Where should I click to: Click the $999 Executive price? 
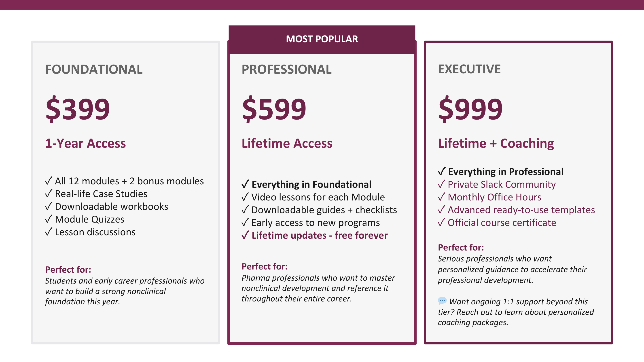pos(470,109)
